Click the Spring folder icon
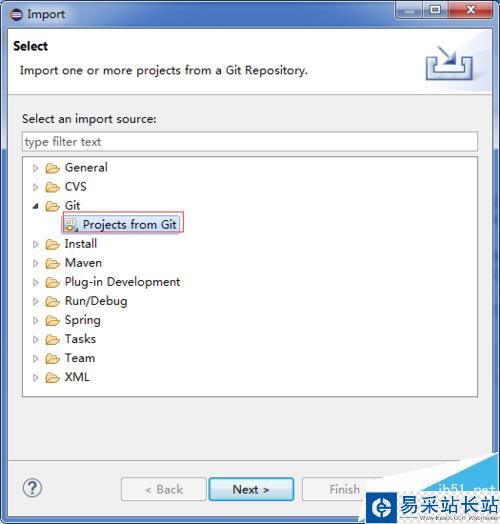500x524 pixels. click(x=52, y=320)
